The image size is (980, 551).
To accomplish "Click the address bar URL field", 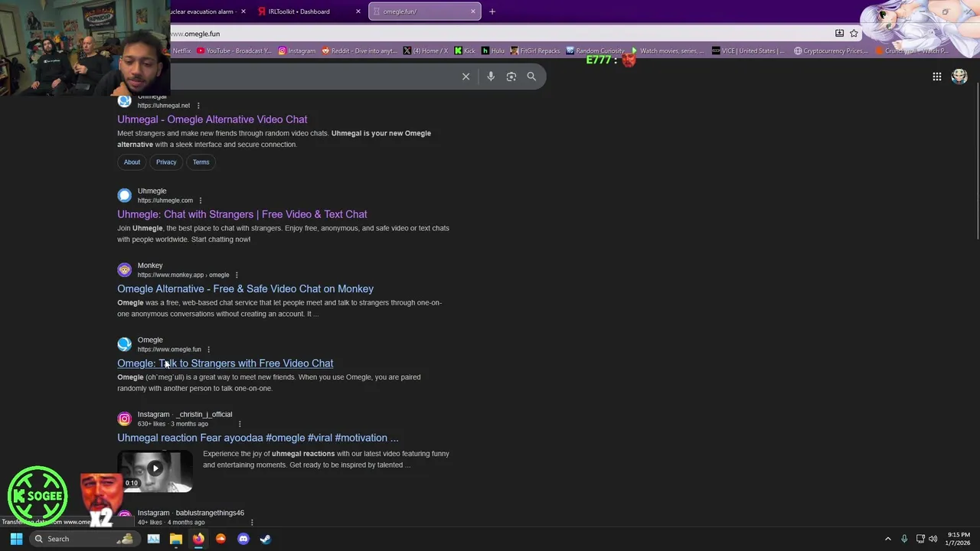I will [x=498, y=34].
